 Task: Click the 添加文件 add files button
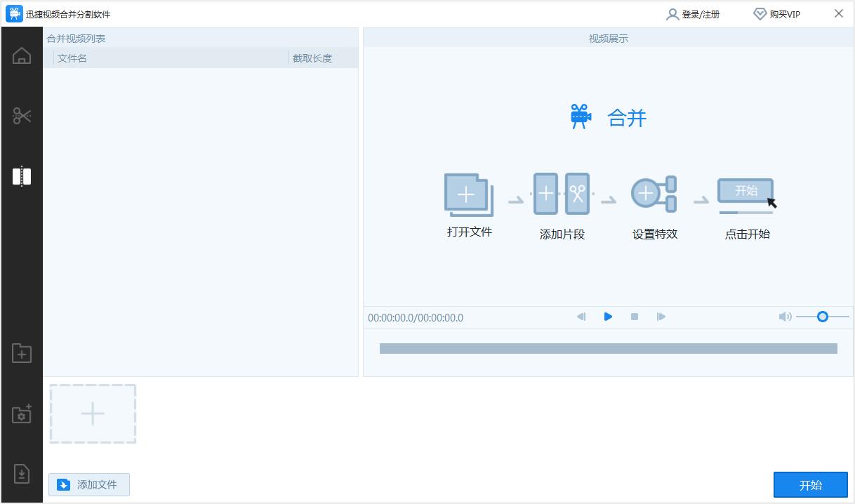pyautogui.click(x=89, y=484)
